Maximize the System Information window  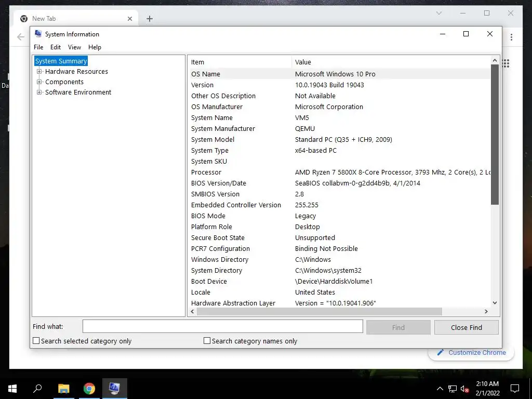[x=466, y=34]
